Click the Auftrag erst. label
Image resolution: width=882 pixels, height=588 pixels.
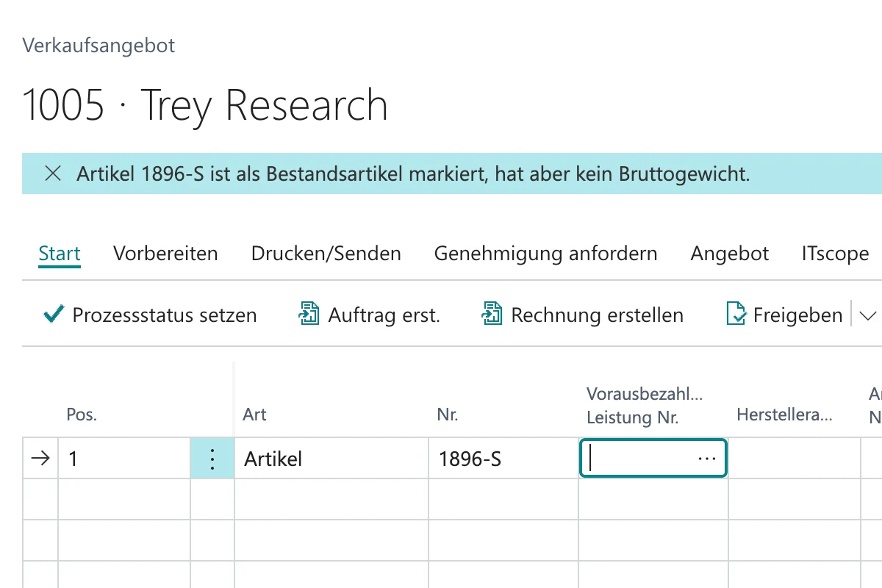click(384, 315)
